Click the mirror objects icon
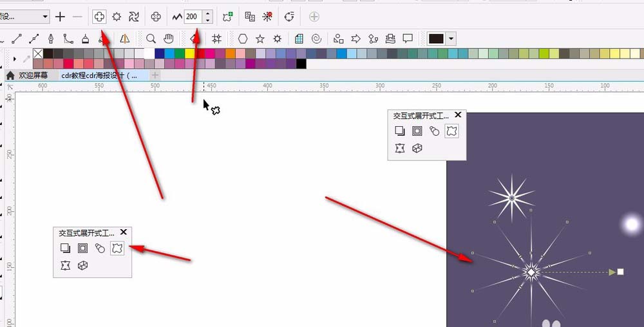The height and width of the screenshot is (327, 644). click(x=125, y=39)
